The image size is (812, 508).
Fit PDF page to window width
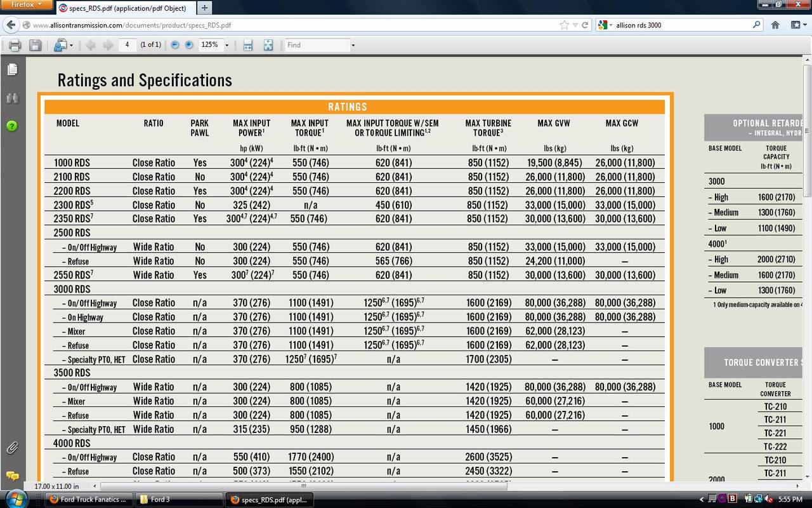click(248, 45)
